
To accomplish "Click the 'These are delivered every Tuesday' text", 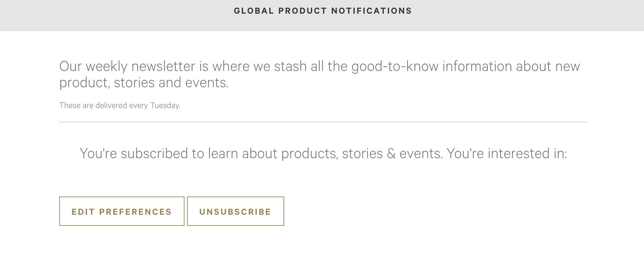I will 120,105.
